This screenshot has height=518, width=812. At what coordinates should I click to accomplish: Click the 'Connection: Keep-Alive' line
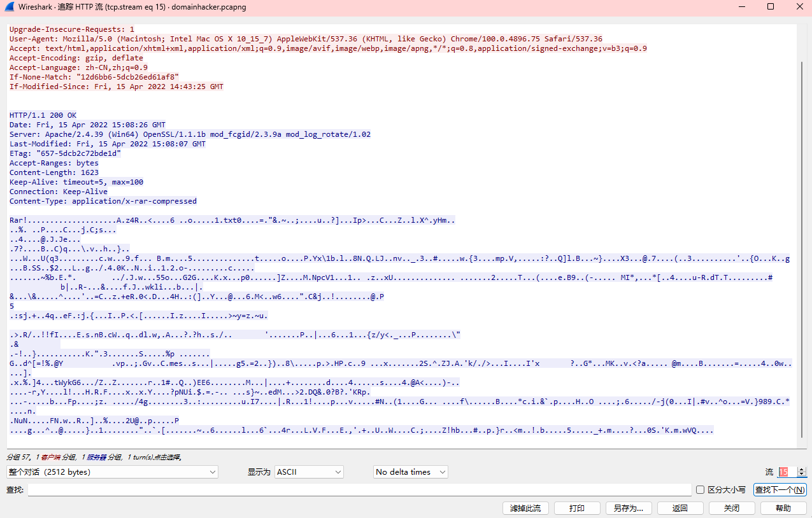tap(59, 192)
